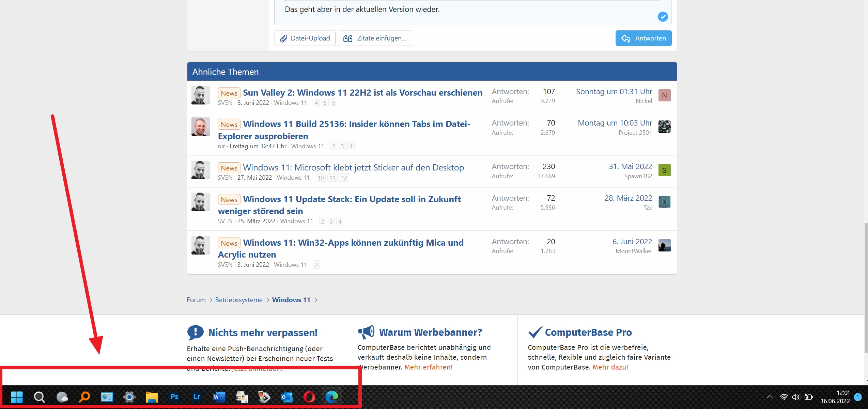Open the Opera browser taskbar icon
The image size is (868, 409).
point(309,397)
